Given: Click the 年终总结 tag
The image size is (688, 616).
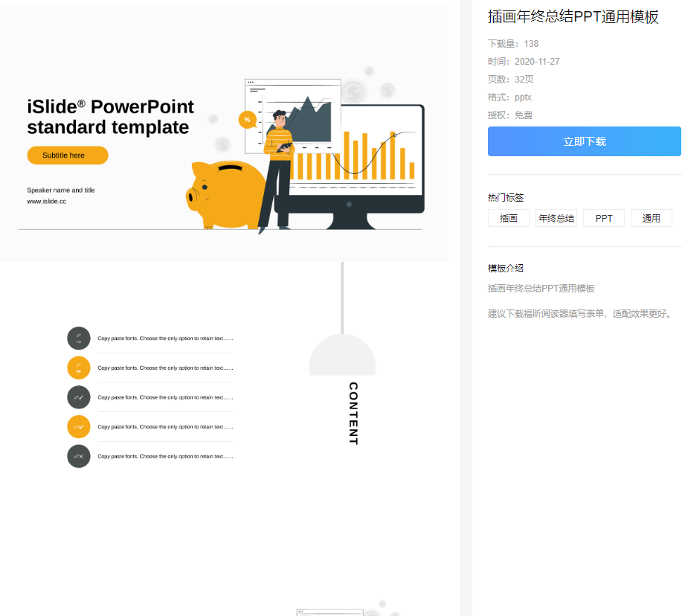Looking at the screenshot, I should tap(556, 217).
